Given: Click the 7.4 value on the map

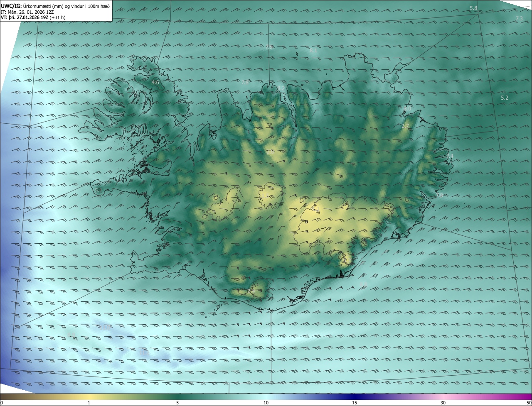Looking at the screenshot, I should [450, 156].
